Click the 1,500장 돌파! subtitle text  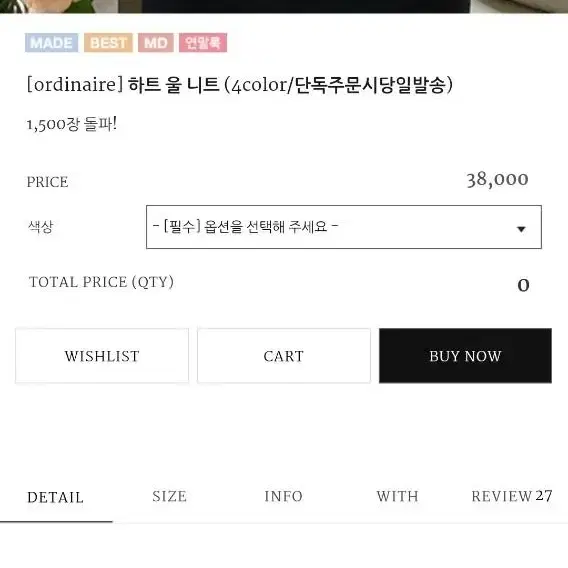pyautogui.click(x=72, y=124)
